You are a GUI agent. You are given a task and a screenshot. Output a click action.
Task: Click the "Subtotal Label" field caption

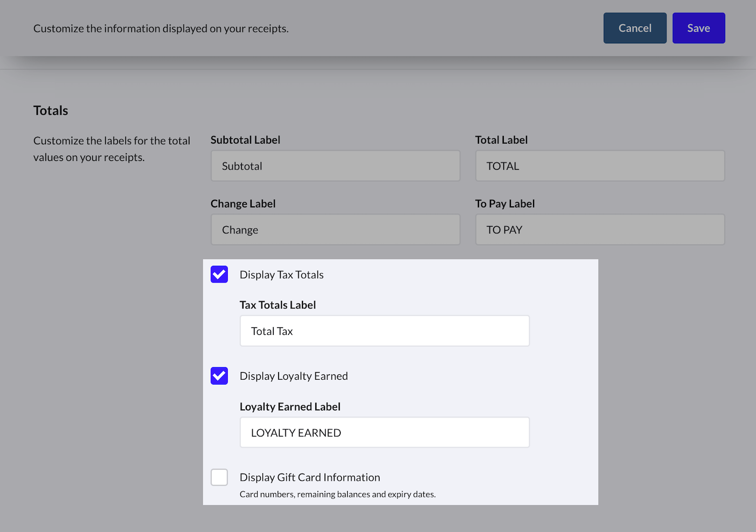click(x=245, y=140)
